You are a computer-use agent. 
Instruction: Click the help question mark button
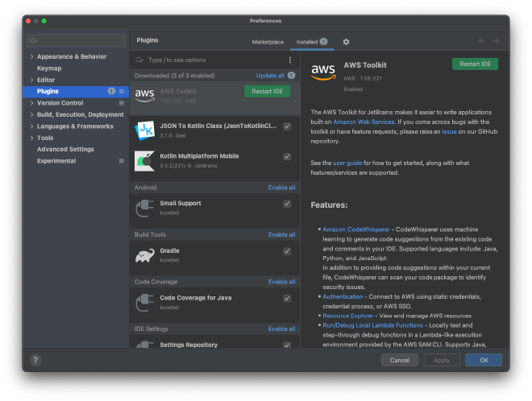[35, 360]
